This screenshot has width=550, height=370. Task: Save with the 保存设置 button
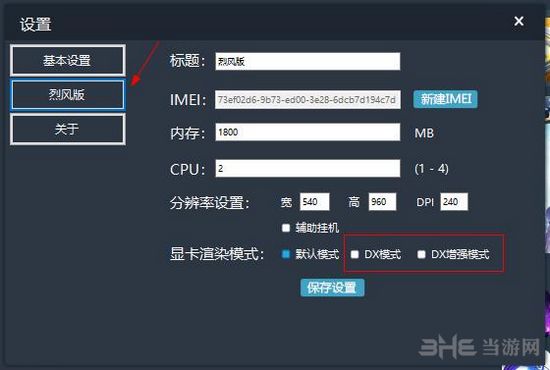(x=332, y=288)
